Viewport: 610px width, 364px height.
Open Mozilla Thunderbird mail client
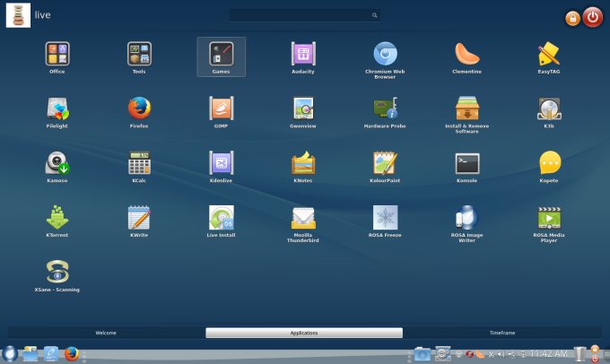click(x=303, y=223)
